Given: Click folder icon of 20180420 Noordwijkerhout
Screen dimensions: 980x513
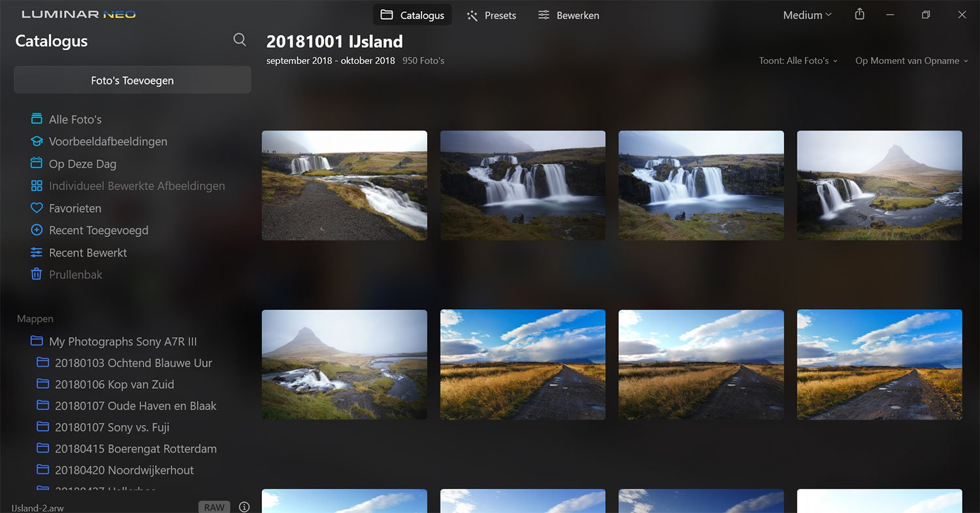Looking at the screenshot, I should pos(43,470).
